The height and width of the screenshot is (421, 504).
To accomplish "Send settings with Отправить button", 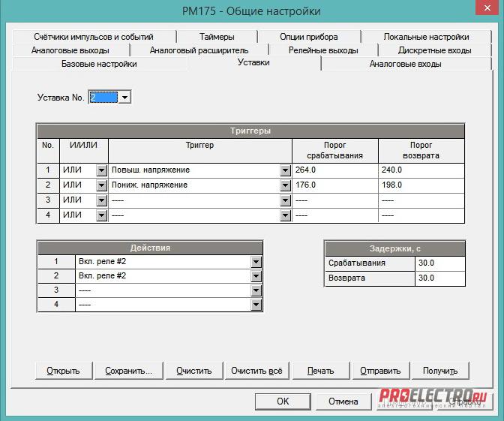I will pos(380,371).
